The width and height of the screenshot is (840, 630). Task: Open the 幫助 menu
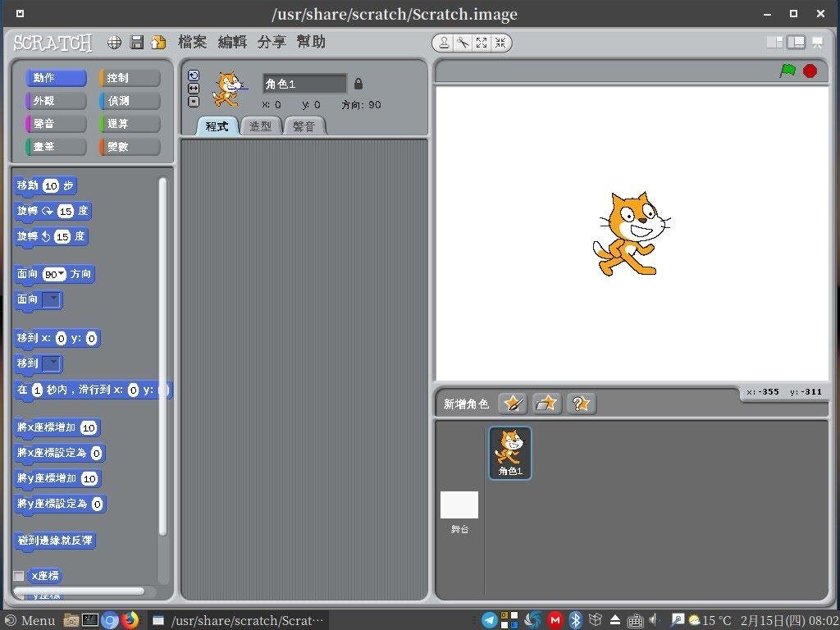click(x=311, y=42)
